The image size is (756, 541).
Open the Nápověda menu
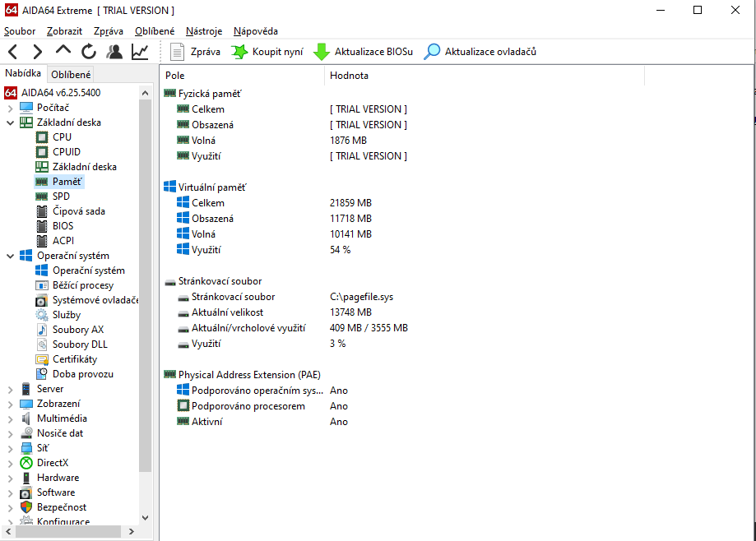tap(256, 31)
